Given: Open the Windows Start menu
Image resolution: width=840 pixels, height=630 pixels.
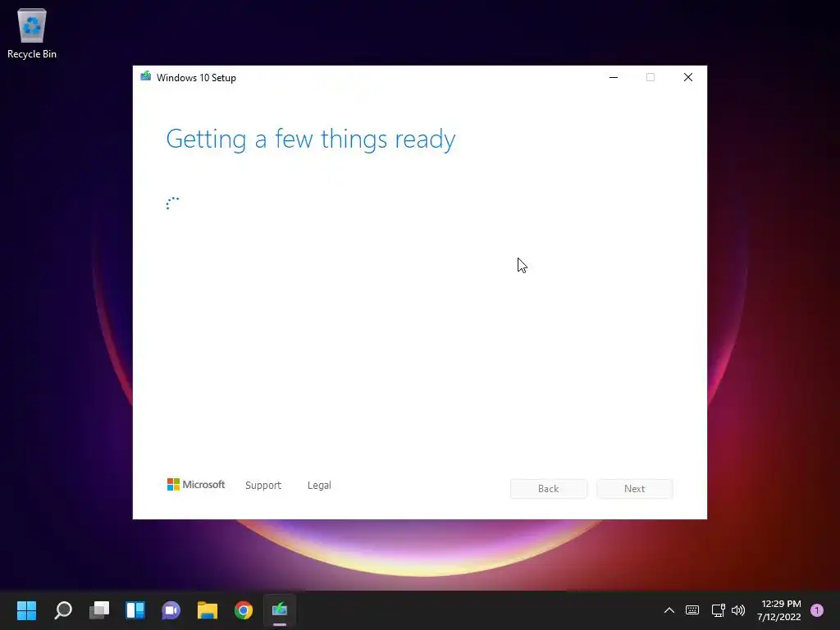Looking at the screenshot, I should [x=26, y=609].
